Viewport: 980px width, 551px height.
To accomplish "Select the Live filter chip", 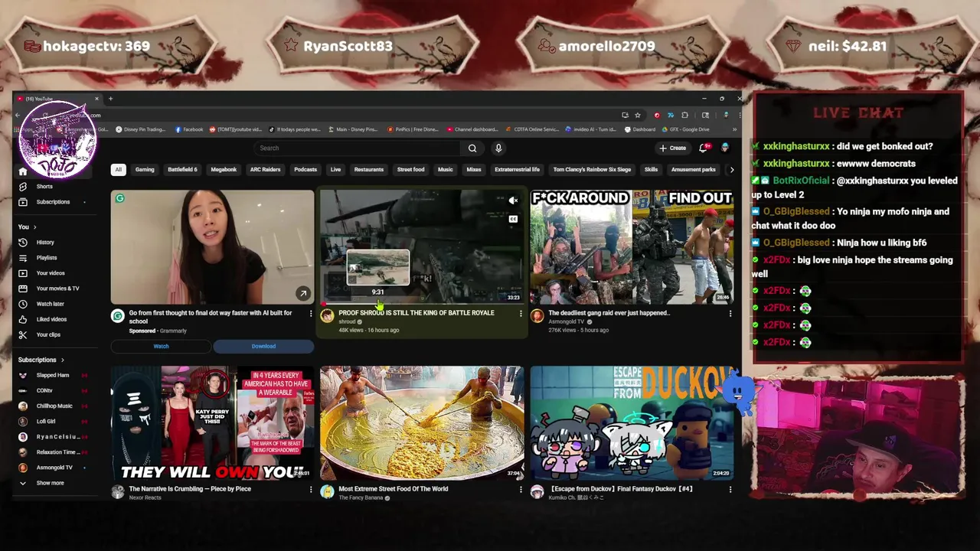I will click(335, 170).
